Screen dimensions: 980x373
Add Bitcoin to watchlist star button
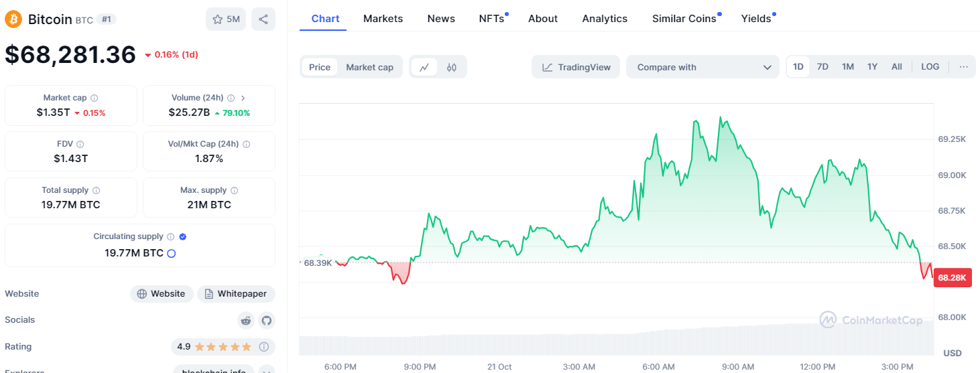[226, 19]
